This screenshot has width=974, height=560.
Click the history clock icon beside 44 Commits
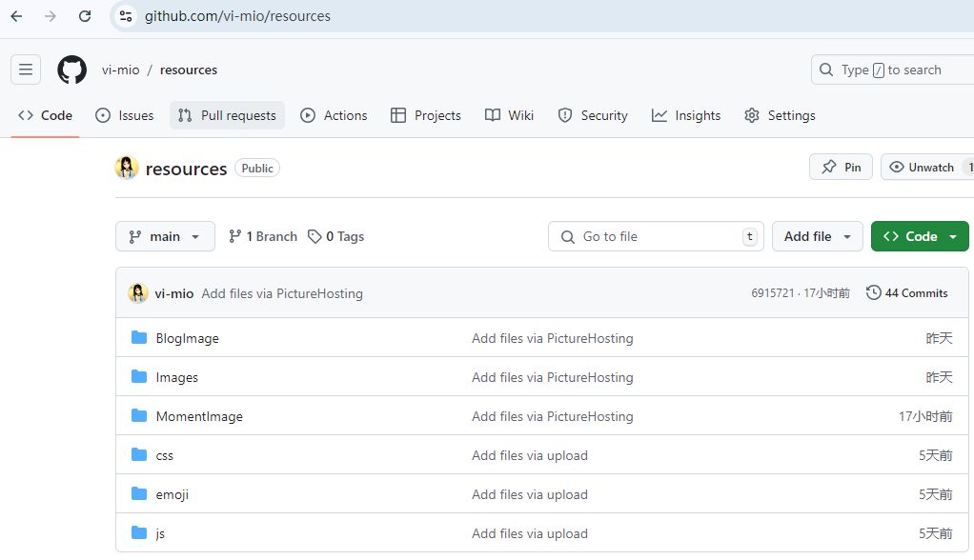click(873, 292)
